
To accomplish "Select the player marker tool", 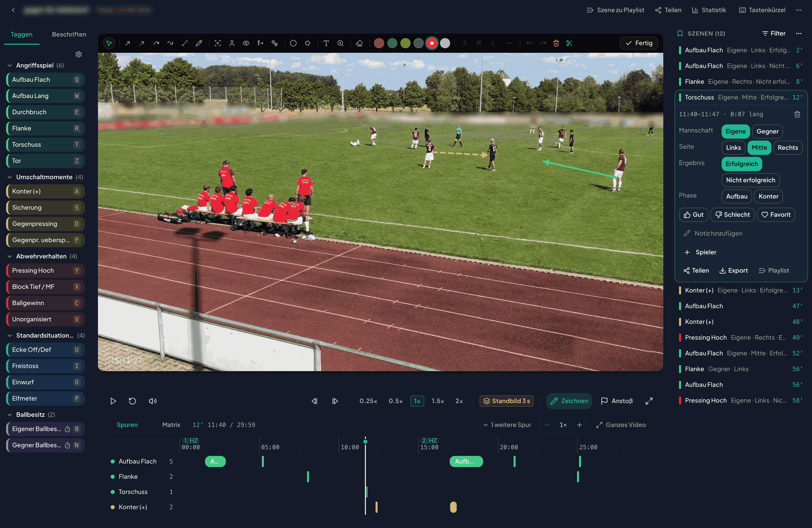I will (x=232, y=43).
